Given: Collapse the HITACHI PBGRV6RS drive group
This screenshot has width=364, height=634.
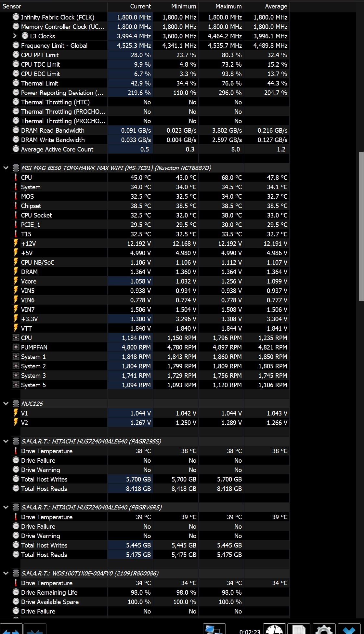Looking at the screenshot, I should point(6,507).
